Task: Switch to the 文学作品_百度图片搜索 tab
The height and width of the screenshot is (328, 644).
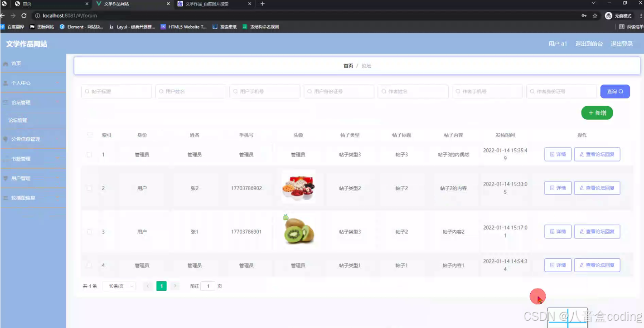Action: (x=213, y=4)
